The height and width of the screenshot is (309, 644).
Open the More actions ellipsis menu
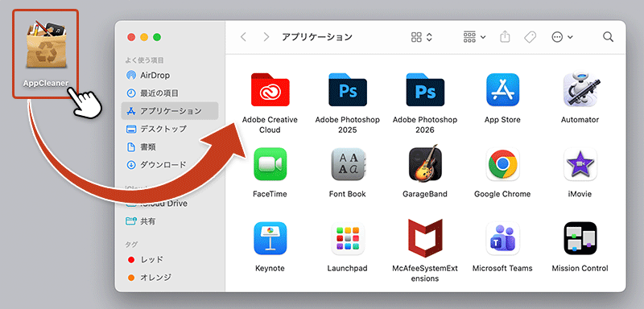coord(562,37)
